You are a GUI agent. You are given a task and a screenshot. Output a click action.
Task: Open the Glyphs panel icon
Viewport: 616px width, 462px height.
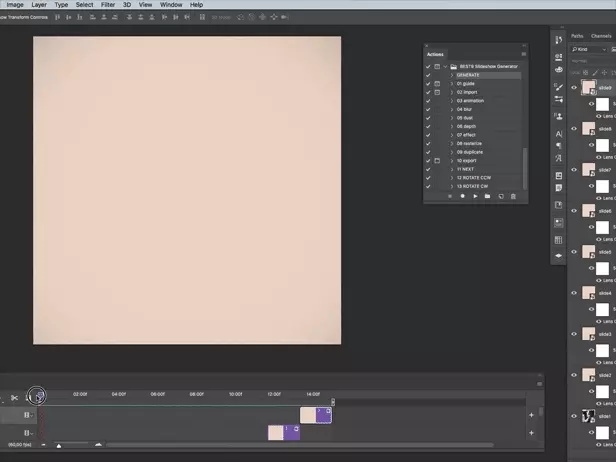(x=558, y=158)
